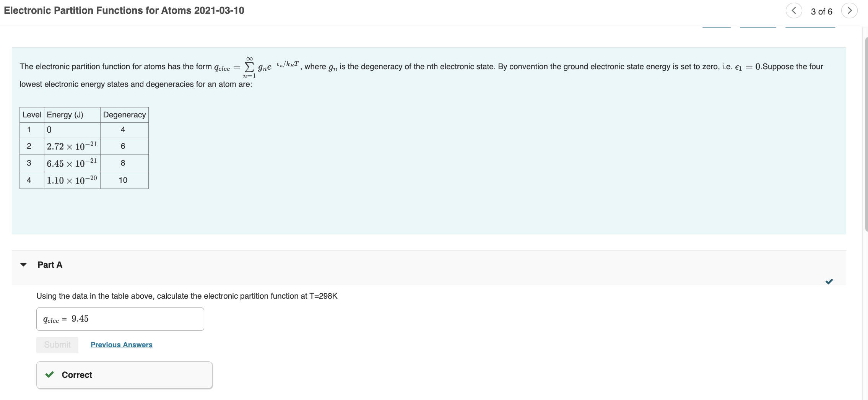Click the right chevron navigation circle
The height and width of the screenshot is (400, 868).
[x=849, y=10]
